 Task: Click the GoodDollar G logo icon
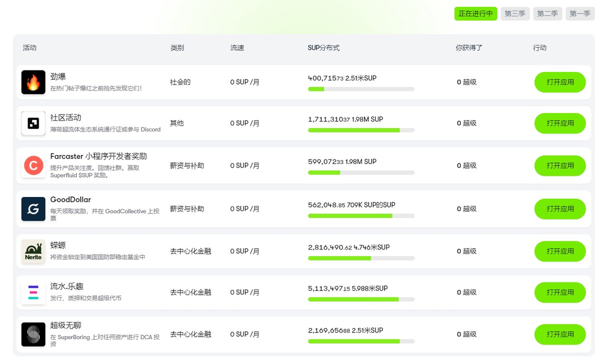click(x=33, y=209)
